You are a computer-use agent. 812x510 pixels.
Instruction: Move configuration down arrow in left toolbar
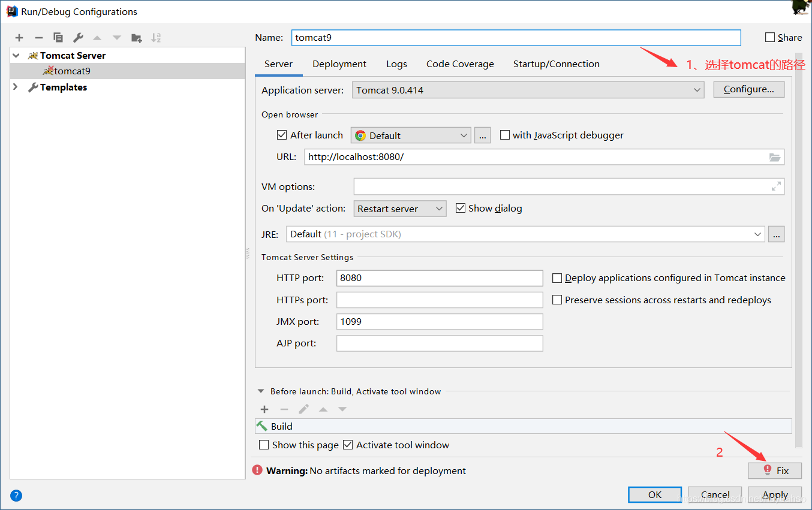pyautogui.click(x=117, y=38)
